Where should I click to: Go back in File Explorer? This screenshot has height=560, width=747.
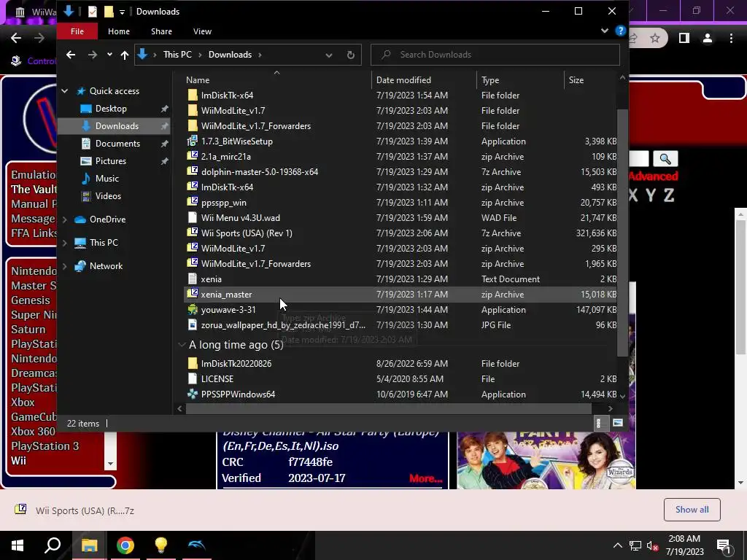click(71, 55)
